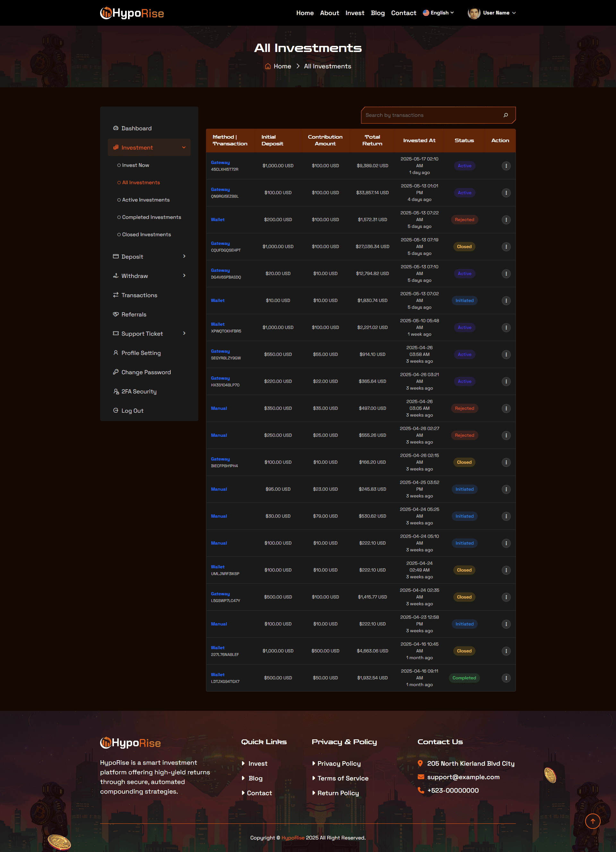Viewport: 616px width, 852px height.
Task: Click the Gateway link for HX3S1048LP70
Action: pos(220,378)
